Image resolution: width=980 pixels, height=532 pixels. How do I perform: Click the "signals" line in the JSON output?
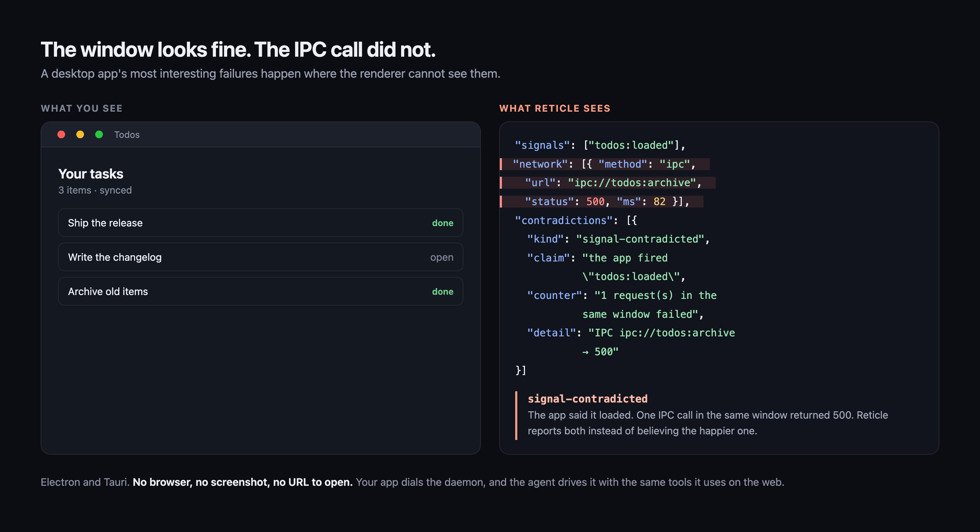point(600,145)
